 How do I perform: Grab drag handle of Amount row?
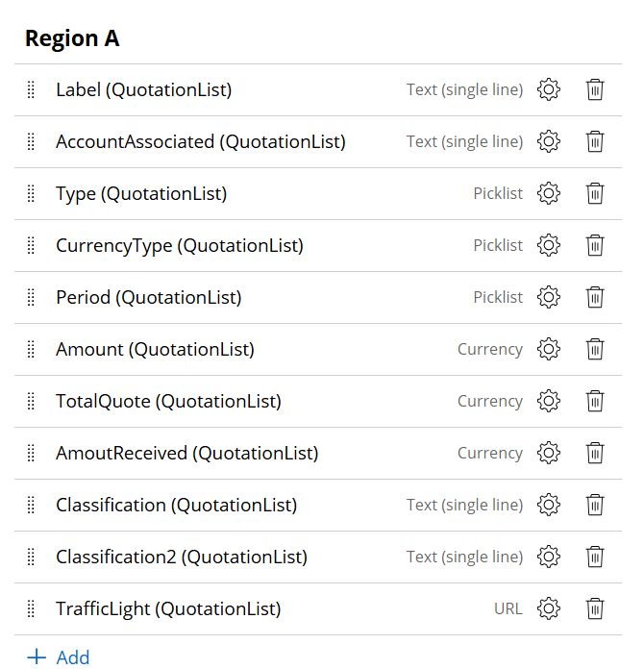click(x=31, y=349)
